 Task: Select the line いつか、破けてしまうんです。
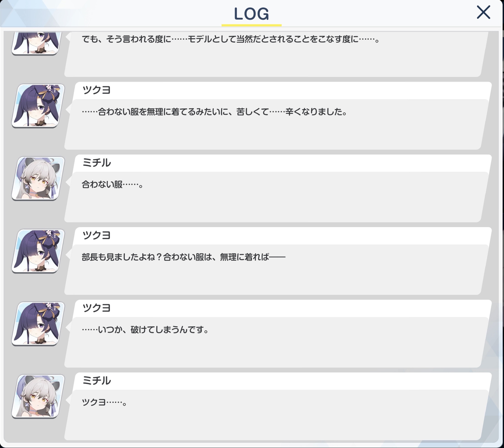click(x=145, y=330)
